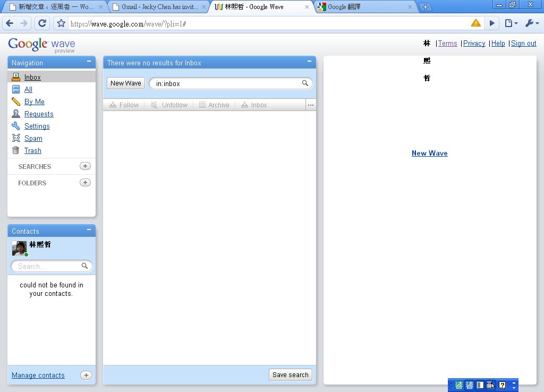Click the browser forward arrow
This screenshot has height=392, width=544.
pos(24,23)
